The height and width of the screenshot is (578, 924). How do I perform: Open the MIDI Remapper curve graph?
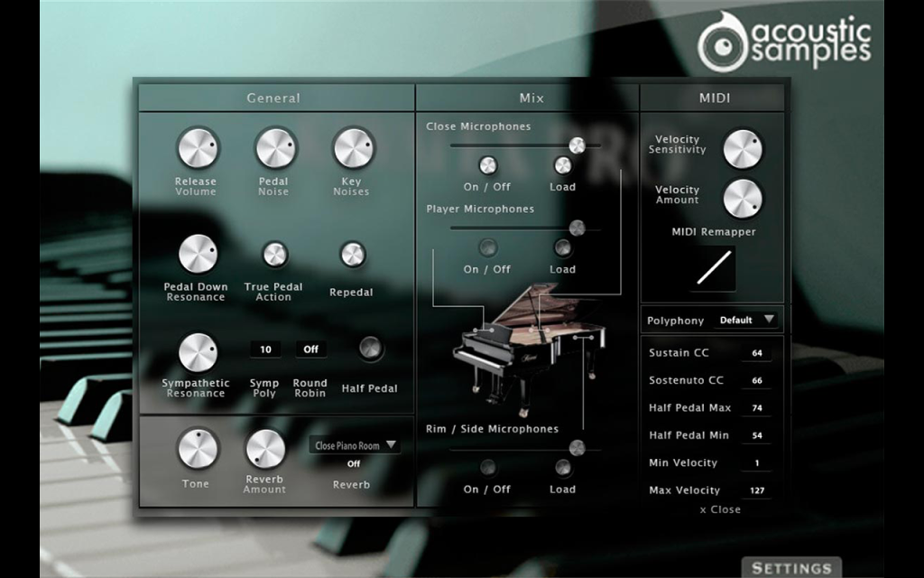(714, 267)
